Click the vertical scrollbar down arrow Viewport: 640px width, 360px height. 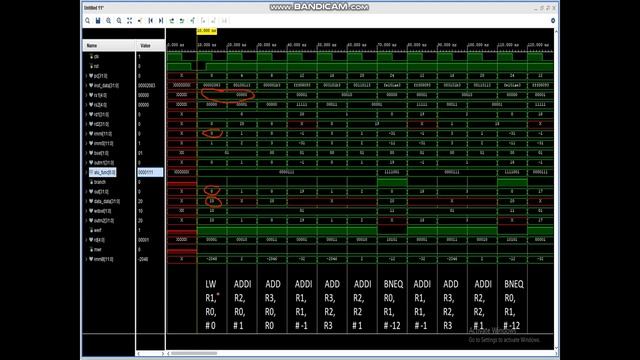coord(557,348)
